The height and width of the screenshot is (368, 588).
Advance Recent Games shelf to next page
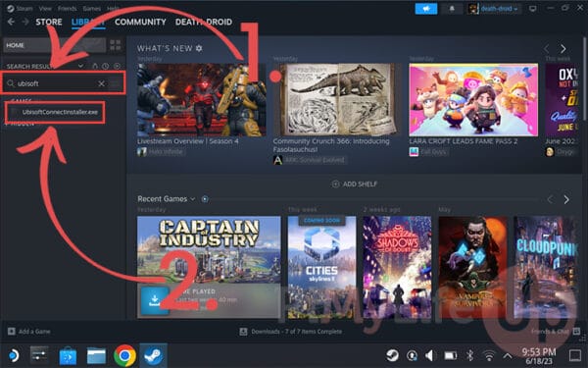coord(566,199)
